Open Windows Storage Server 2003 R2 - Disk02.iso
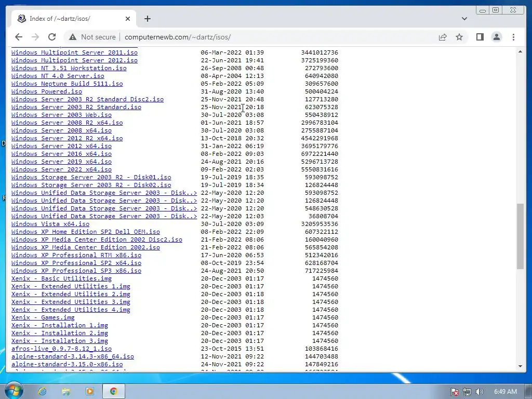 91,185
